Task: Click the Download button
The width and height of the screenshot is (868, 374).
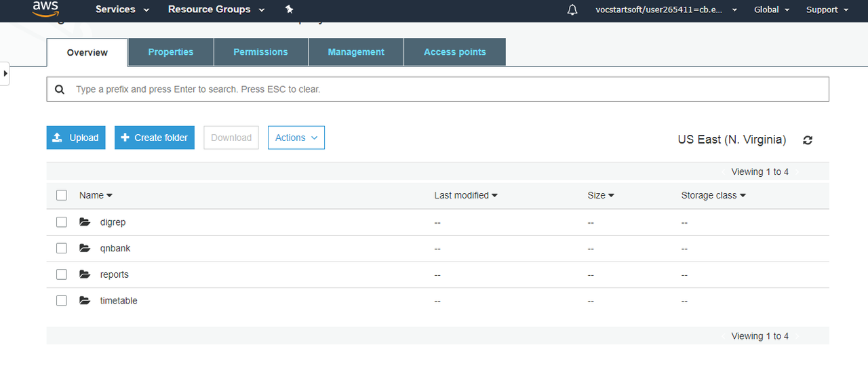Action: coord(231,138)
